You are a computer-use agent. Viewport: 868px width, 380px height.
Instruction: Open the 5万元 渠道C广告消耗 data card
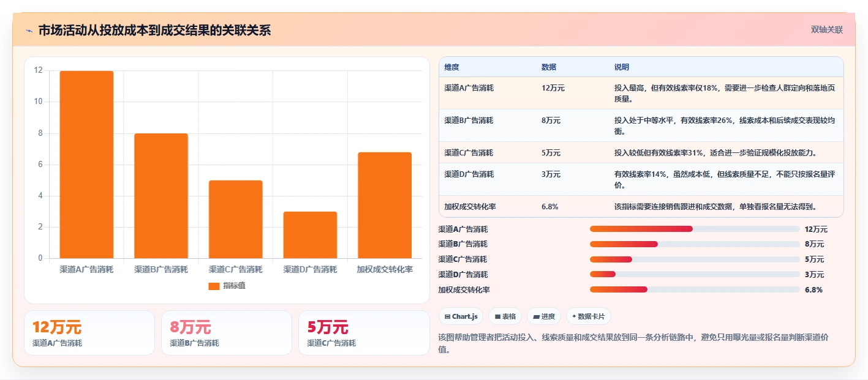coord(364,333)
